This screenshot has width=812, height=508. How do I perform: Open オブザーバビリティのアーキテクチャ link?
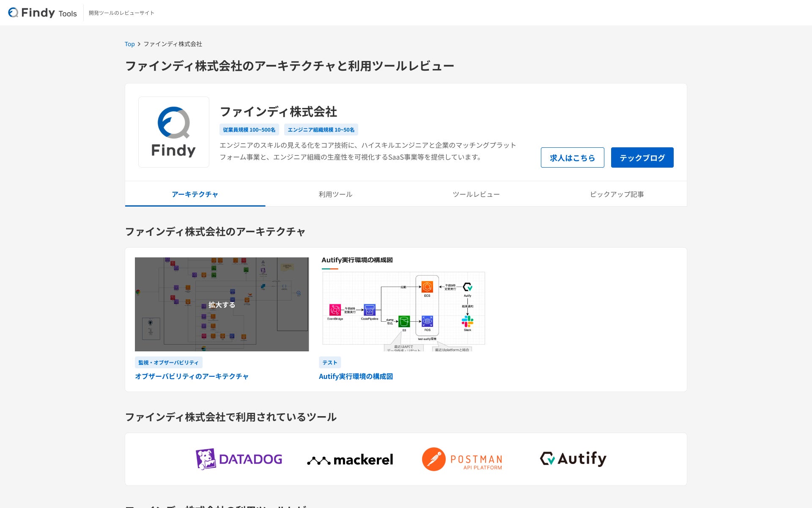192,376
